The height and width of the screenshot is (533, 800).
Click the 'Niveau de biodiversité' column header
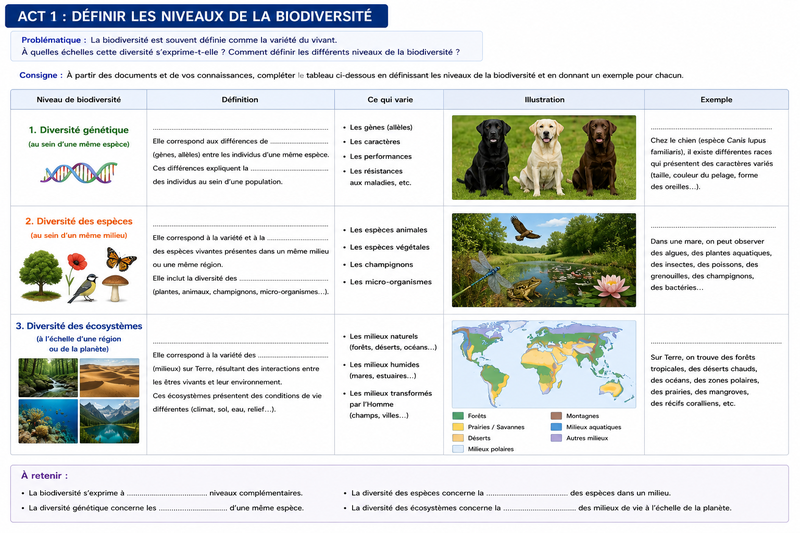tap(79, 99)
